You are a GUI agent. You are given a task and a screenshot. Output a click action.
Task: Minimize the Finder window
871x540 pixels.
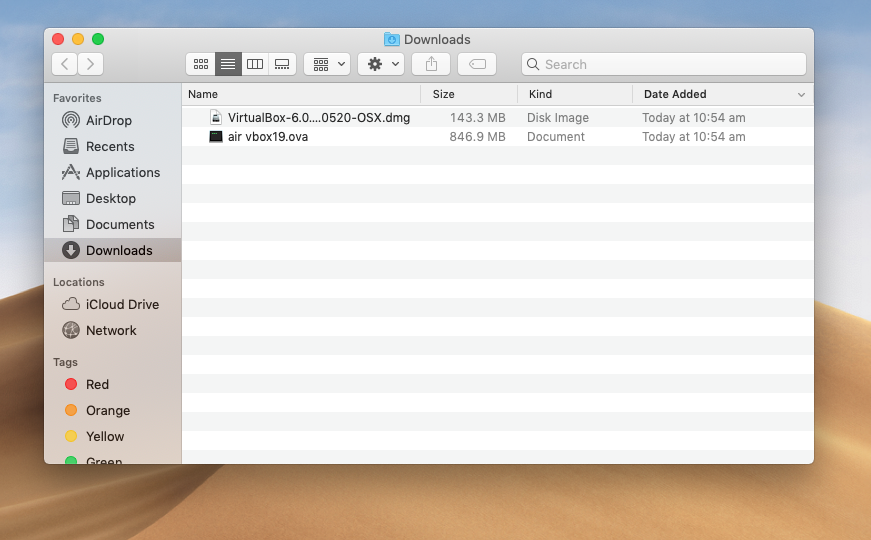tap(78, 39)
